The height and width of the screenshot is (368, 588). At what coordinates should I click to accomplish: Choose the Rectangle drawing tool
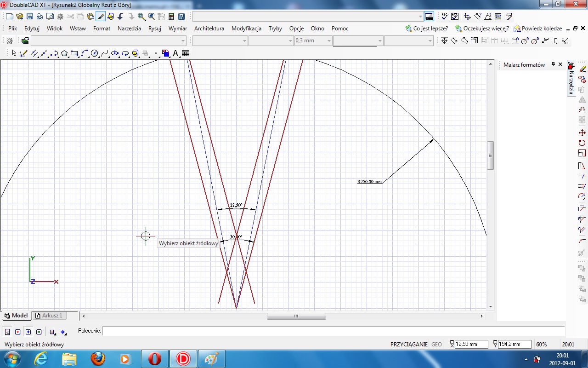click(74, 53)
